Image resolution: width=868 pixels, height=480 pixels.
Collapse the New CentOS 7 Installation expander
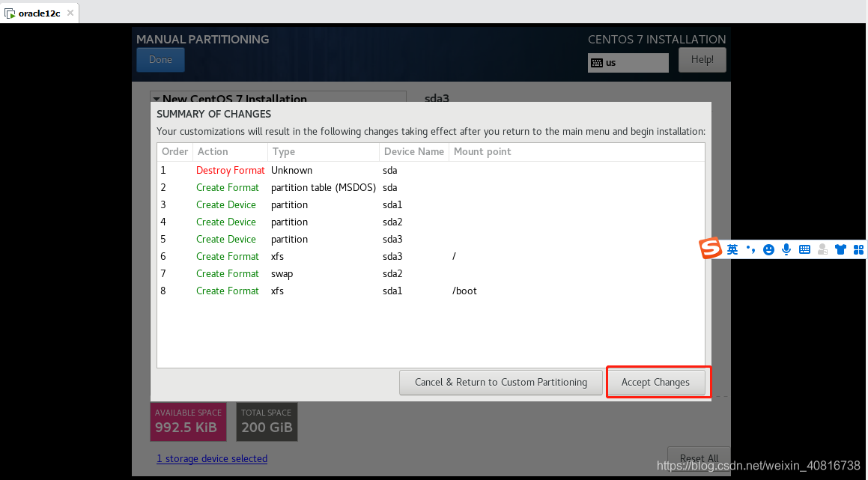point(157,99)
